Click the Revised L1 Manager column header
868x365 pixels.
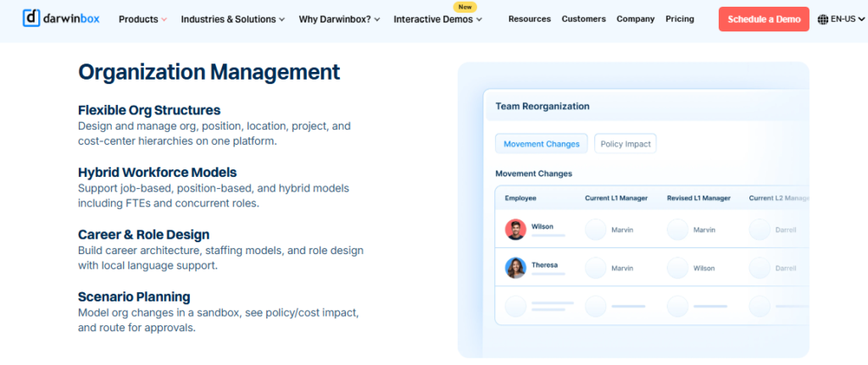tap(698, 198)
